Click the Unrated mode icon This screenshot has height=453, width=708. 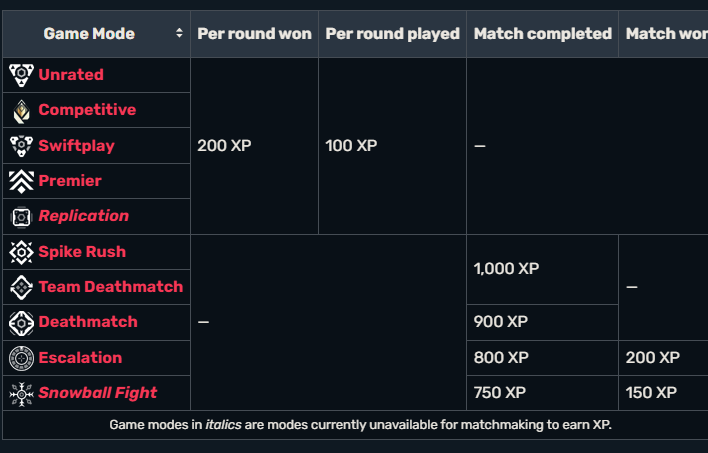21,75
